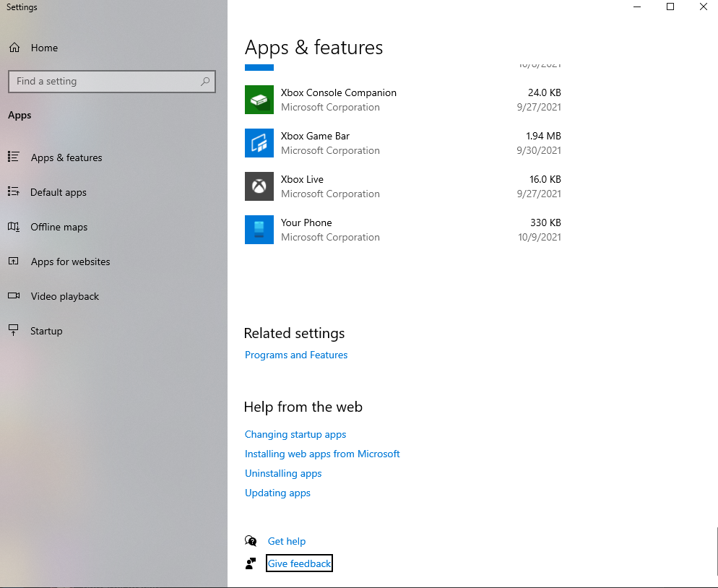Select the Offline maps sidebar icon
718x588 pixels.
[14, 227]
